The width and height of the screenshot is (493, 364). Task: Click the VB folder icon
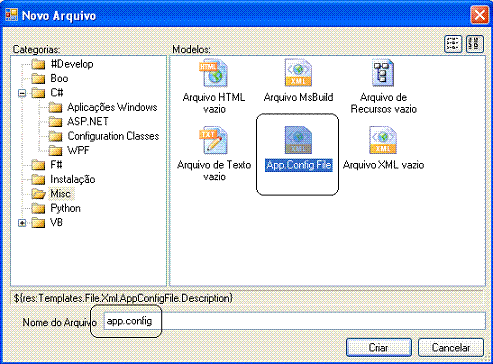[x=38, y=223]
